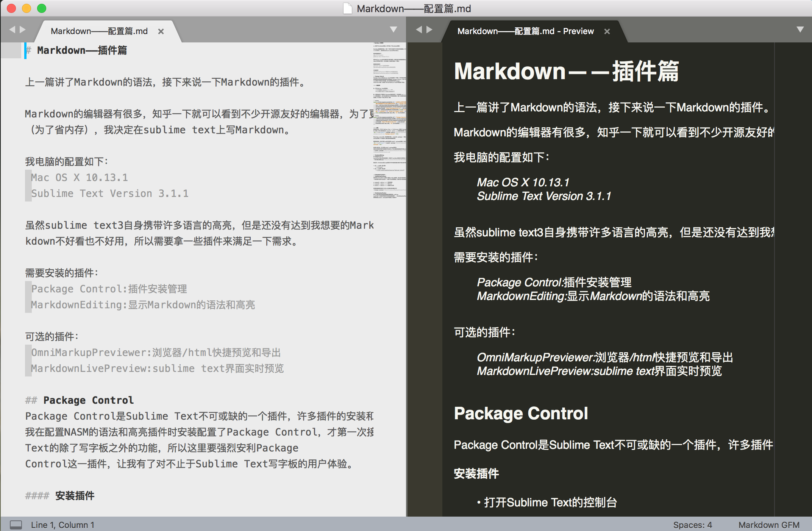Click preview text 'Package Control:插件安装管理'
The height and width of the screenshot is (531, 812).
(x=554, y=282)
